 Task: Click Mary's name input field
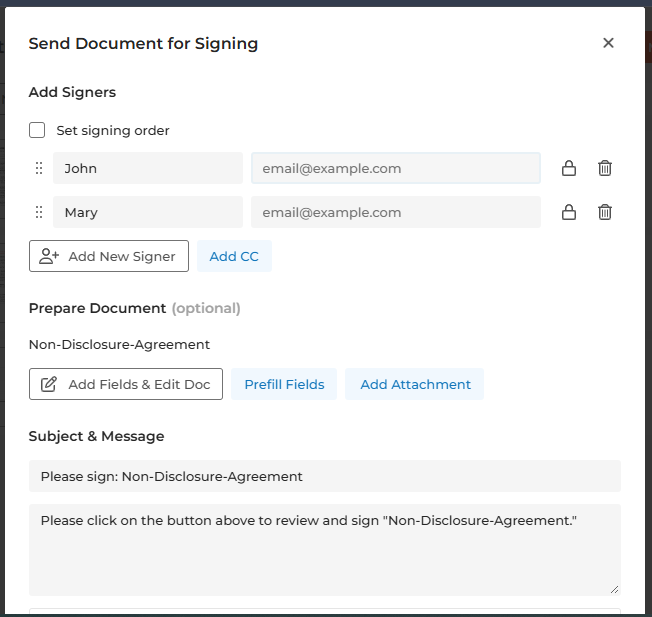tap(147, 212)
